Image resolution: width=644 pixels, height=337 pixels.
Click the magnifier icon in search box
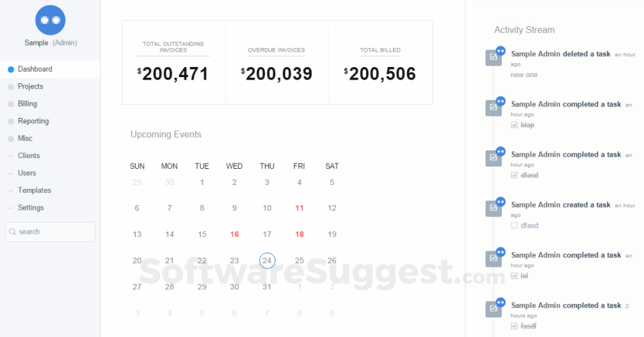coord(13,232)
